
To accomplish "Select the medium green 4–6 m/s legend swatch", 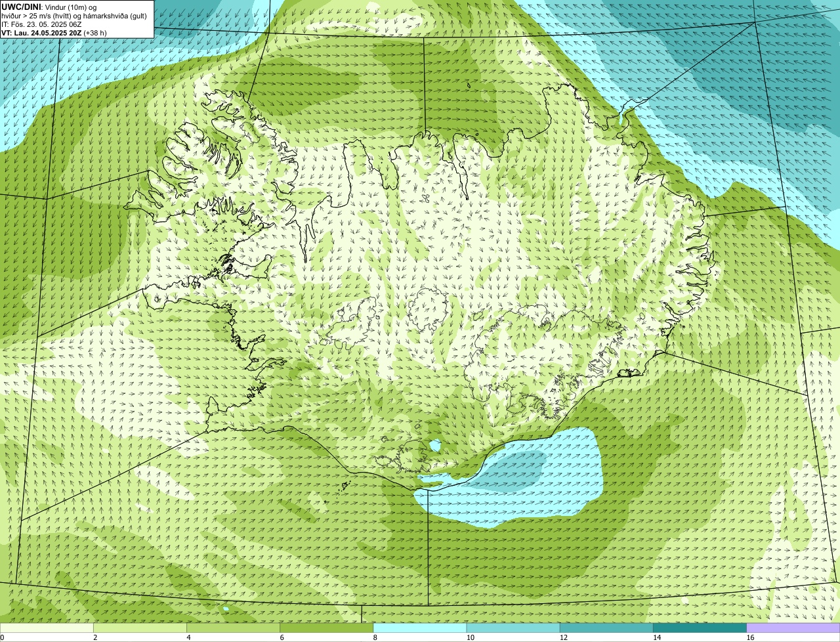I will click(234, 628).
